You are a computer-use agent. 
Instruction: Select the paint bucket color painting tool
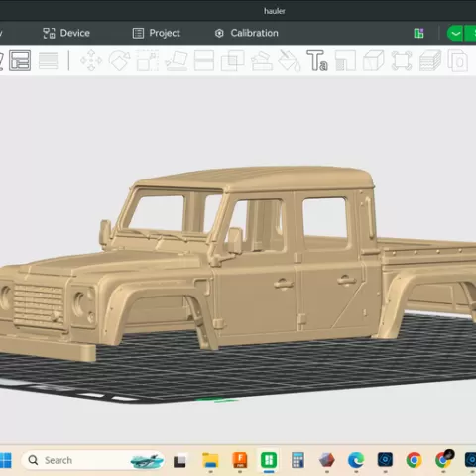(290, 60)
